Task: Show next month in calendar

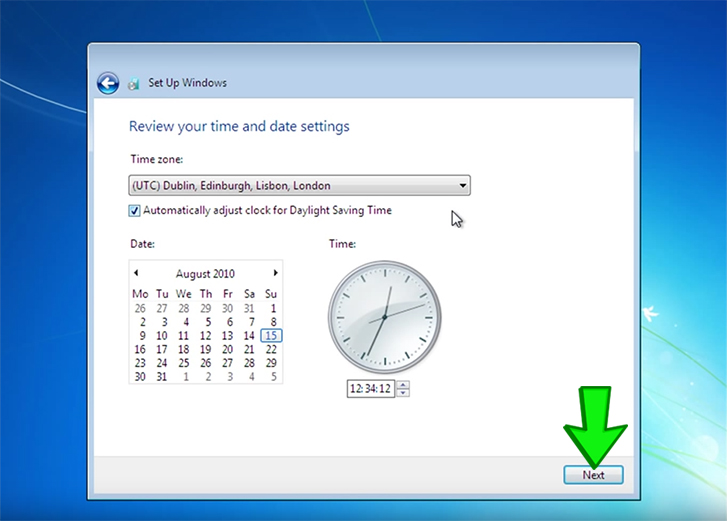Action: [275, 273]
